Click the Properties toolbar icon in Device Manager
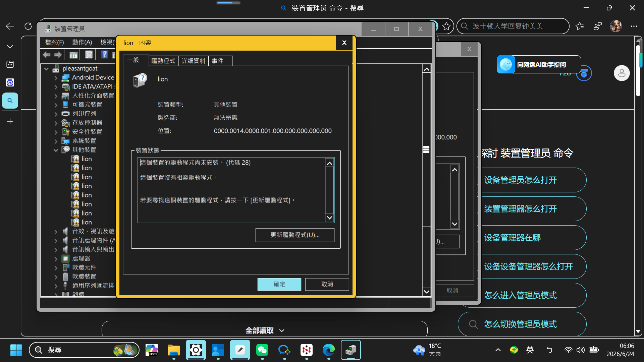Screen dimensions: 644x362 [x=89, y=55]
